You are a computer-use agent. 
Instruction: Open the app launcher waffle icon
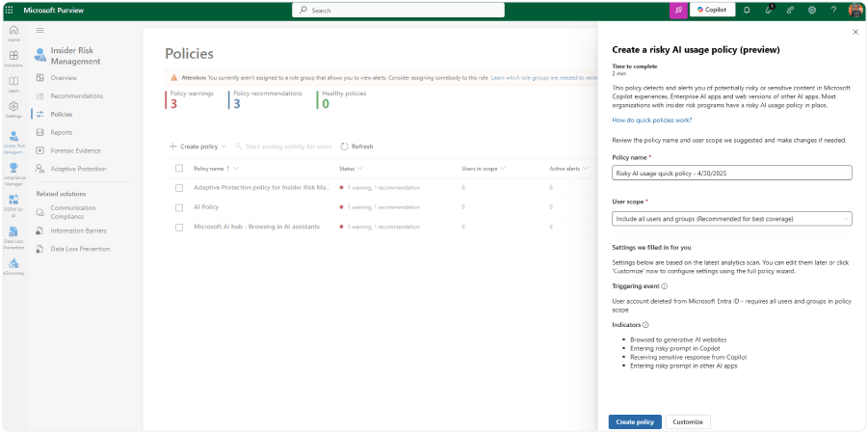[10, 10]
